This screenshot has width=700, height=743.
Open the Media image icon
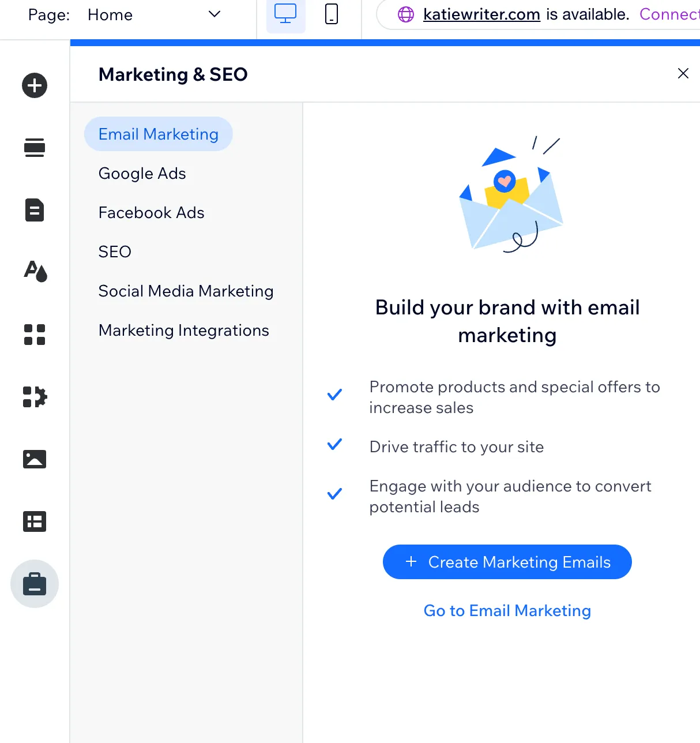point(35,459)
